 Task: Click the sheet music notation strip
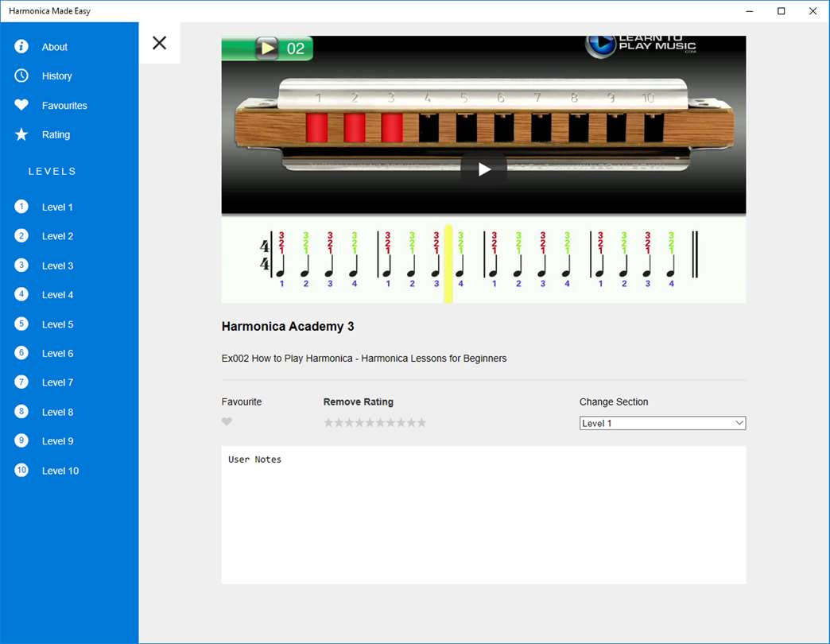[484, 259]
